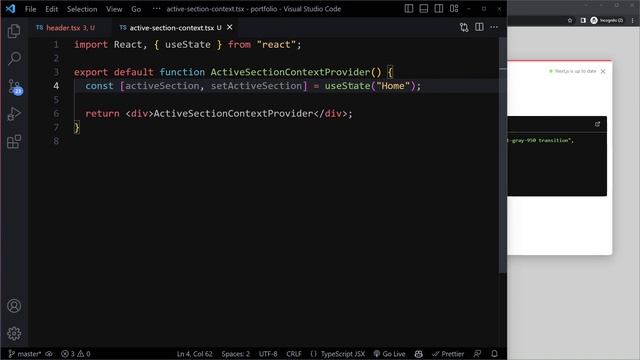The height and width of the screenshot is (360, 640).
Task: Open Source Control view with 21 badge
Action: click(15, 87)
